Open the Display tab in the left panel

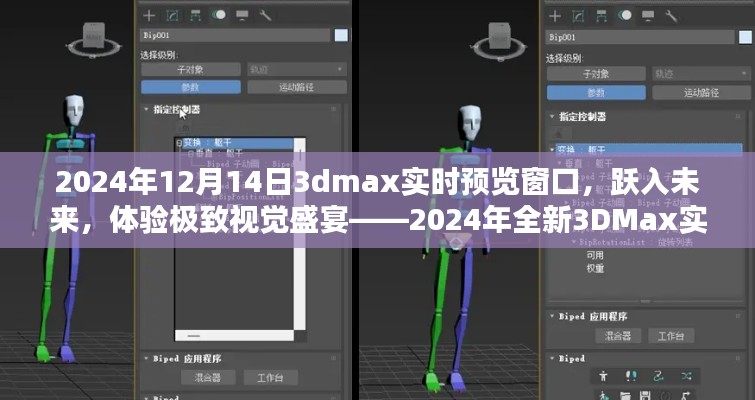(242, 15)
